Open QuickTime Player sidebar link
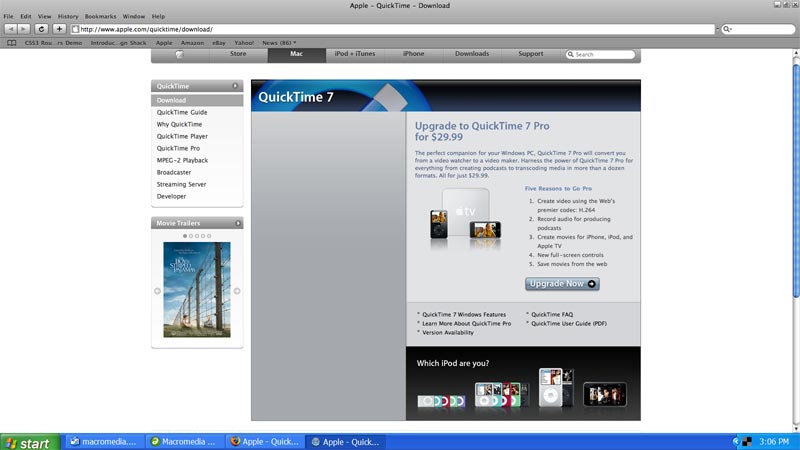800x450 pixels. pos(182,136)
